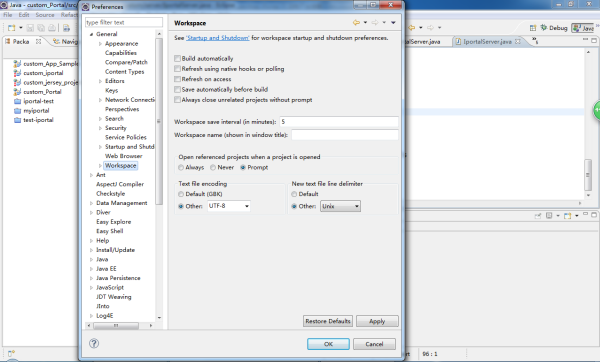Click the Open Perspective icon near Debug

pyautogui.click(x=533, y=28)
